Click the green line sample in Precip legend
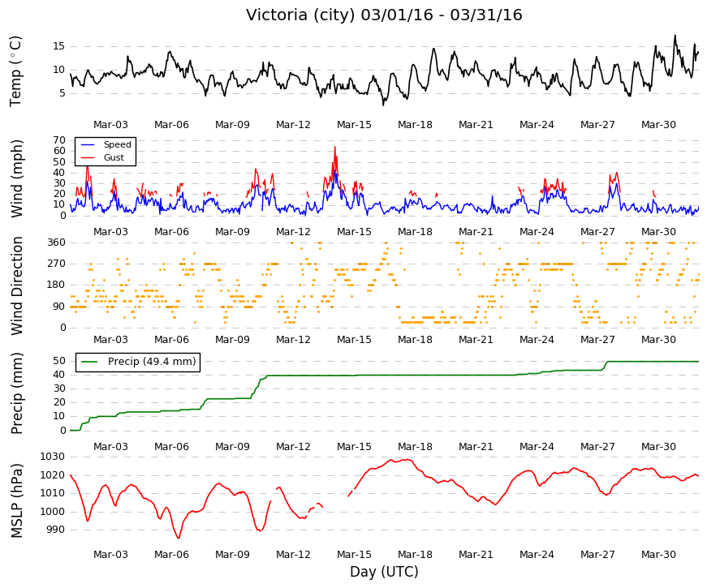This screenshot has width=707, height=588. (x=89, y=362)
